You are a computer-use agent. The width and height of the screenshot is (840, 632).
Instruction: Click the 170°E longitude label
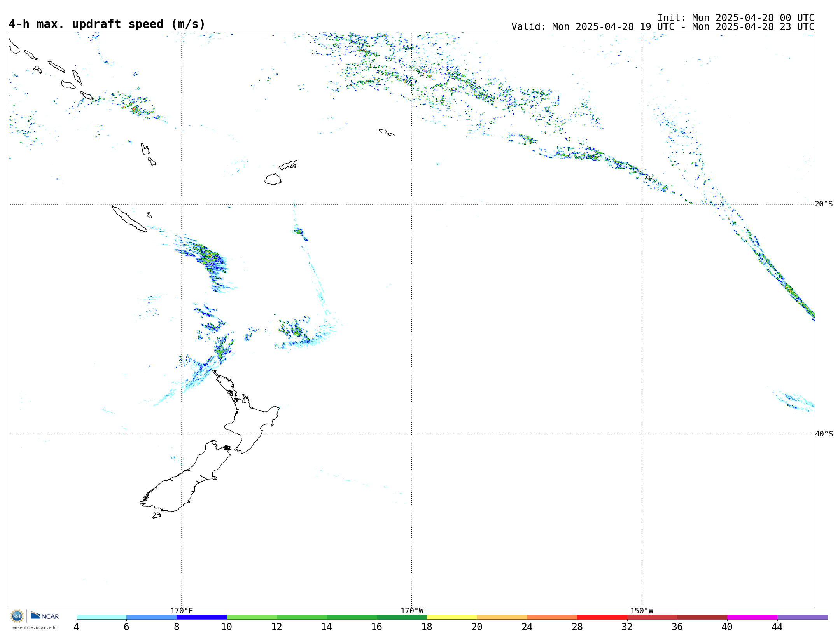pos(182,611)
